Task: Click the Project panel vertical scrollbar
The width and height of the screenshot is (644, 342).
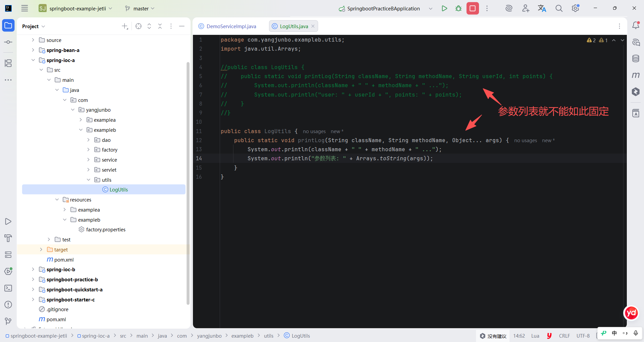Action: 188,183
